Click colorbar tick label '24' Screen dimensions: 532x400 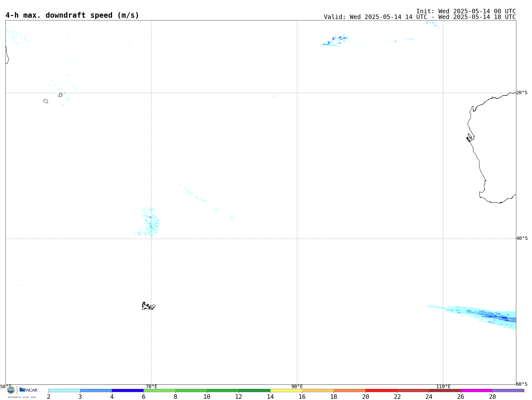click(429, 397)
